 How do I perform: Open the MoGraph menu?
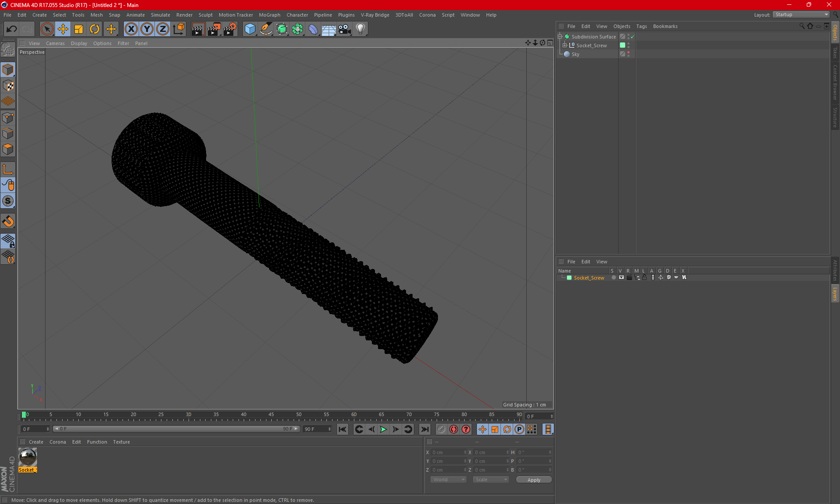[269, 15]
